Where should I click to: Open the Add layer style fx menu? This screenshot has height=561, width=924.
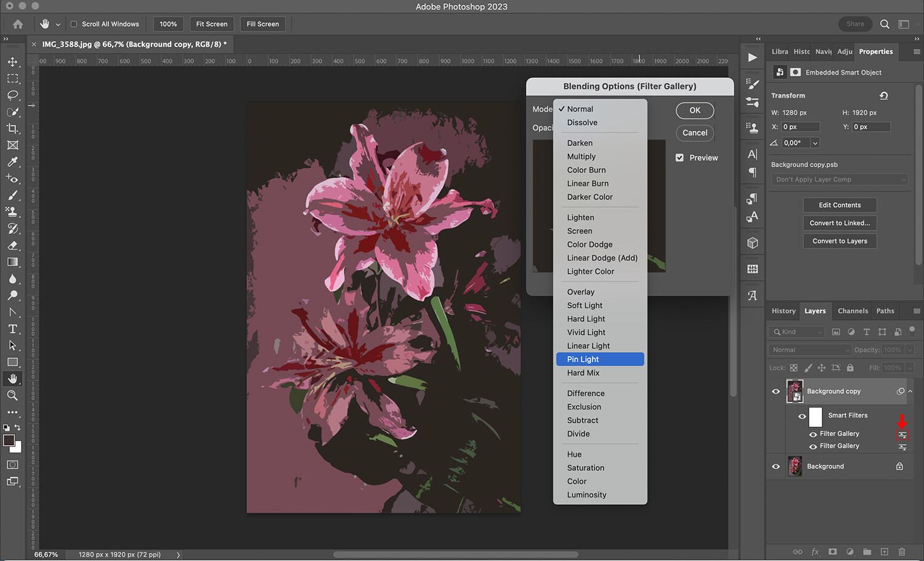pyautogui.click(x=815, y=552)
